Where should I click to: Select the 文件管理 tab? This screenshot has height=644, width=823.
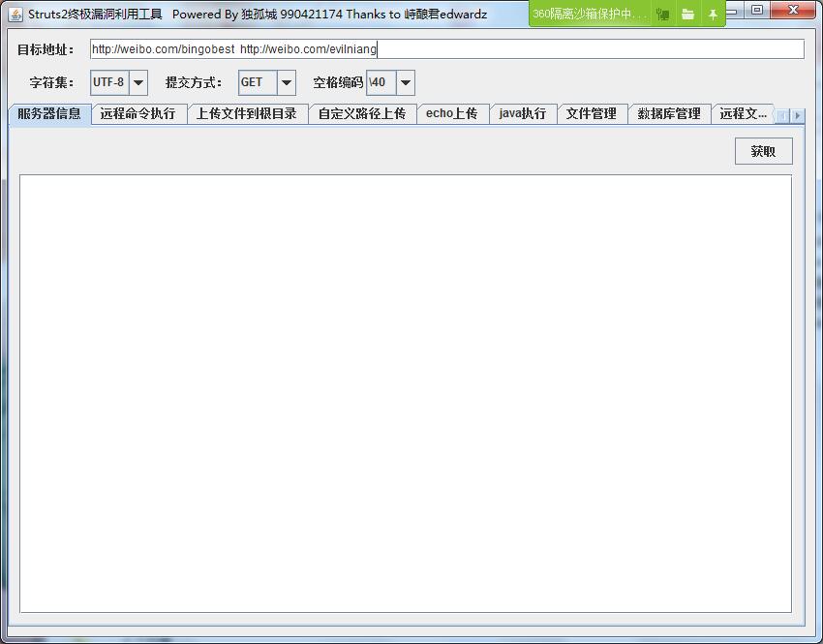click(592, 114)
